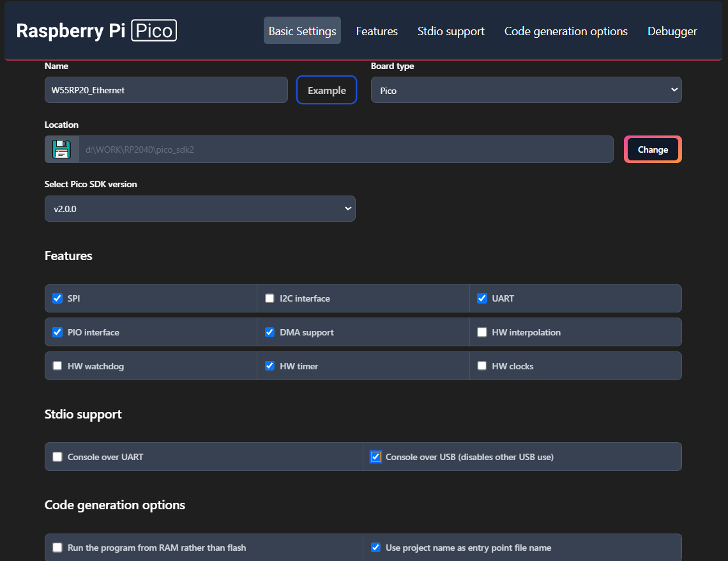Click the Code generation options heading
Image resolution: width=728 pixels, height=561 pixels.
click(x=115, y=505)
